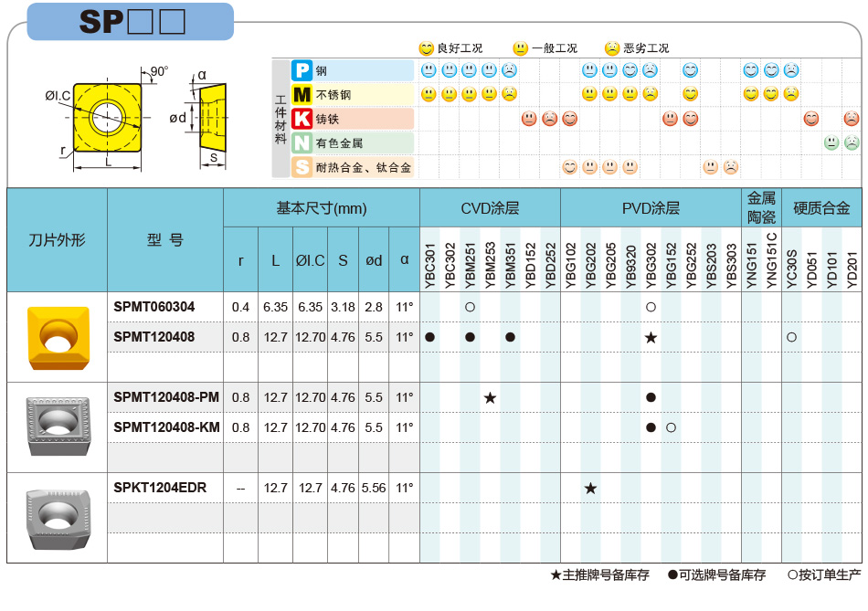Click the YBM251 hollow circle for SPMT060304

click(x=470, y=307)
